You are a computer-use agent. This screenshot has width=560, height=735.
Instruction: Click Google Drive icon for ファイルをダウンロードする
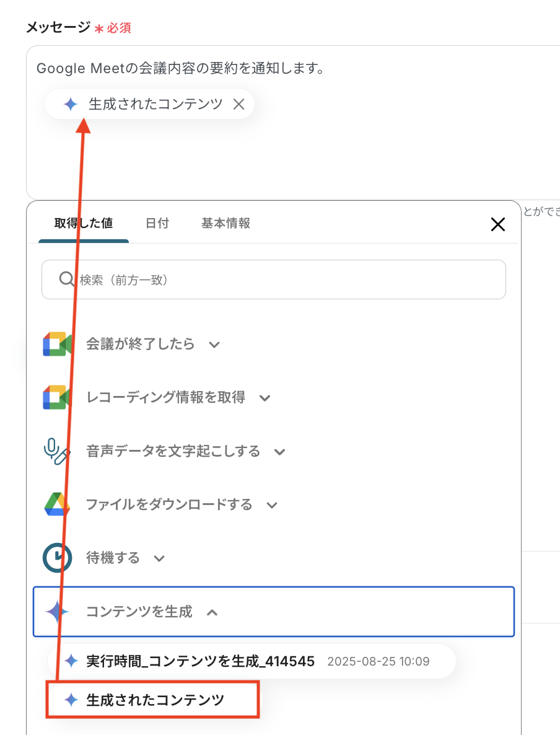57,504
